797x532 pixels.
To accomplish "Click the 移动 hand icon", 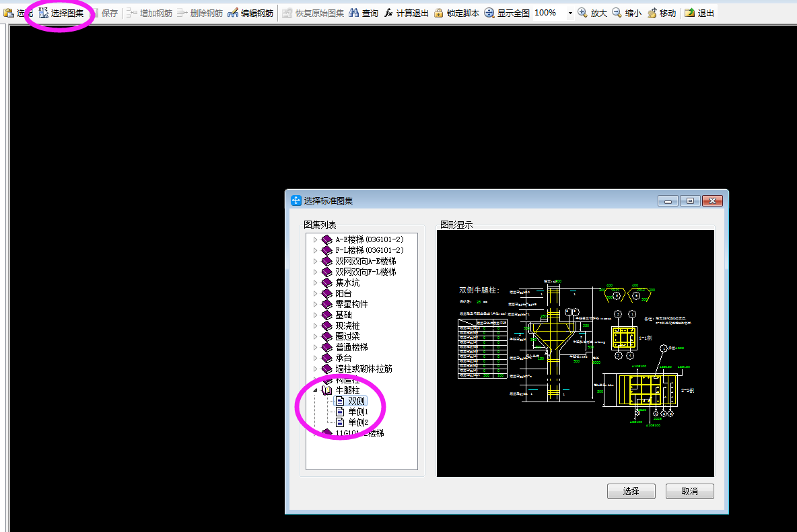I will (652, 13).
